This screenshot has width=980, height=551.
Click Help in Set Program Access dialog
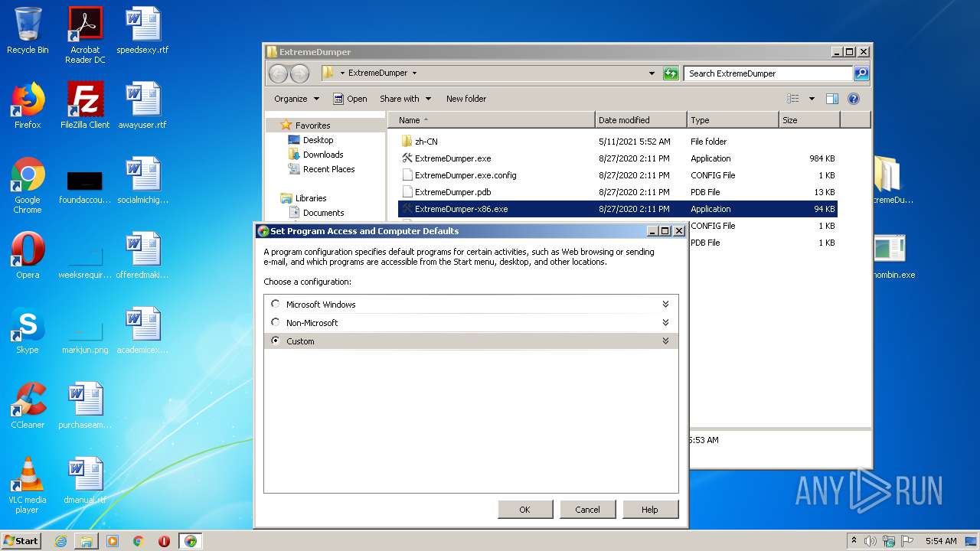point(650,510)
